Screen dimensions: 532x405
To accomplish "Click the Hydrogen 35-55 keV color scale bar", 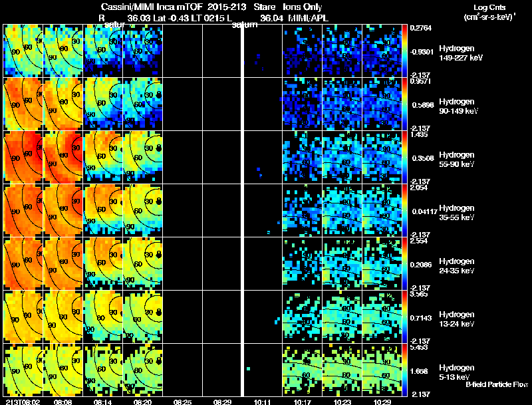I will 404,211.
